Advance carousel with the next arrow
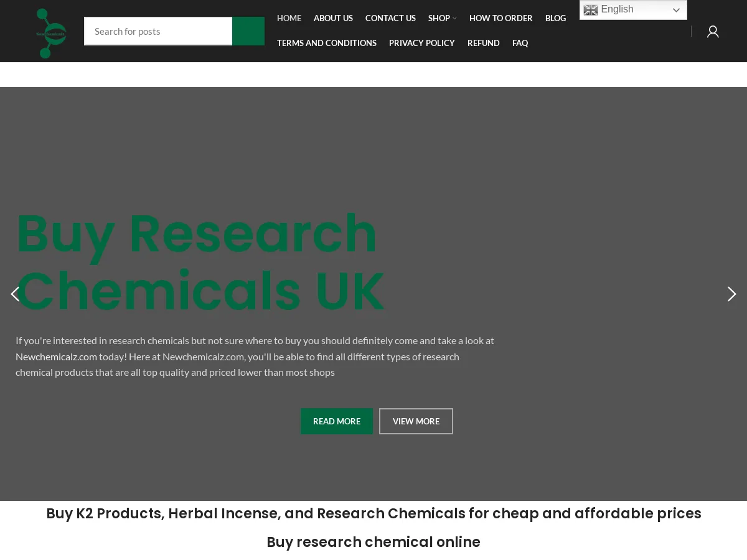This screenshot has width=747, height=560. pyautogui.click(x=731, y=294)
